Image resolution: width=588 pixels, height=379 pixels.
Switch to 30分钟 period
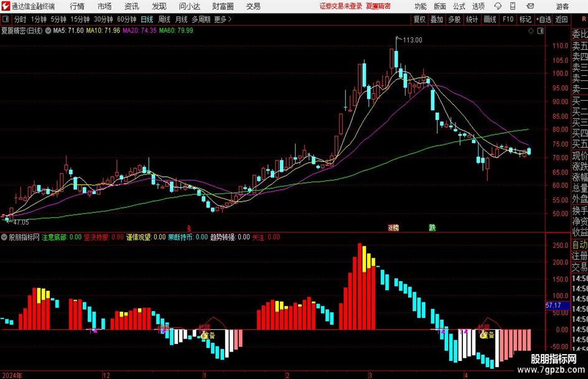click(x=103, y=19)
